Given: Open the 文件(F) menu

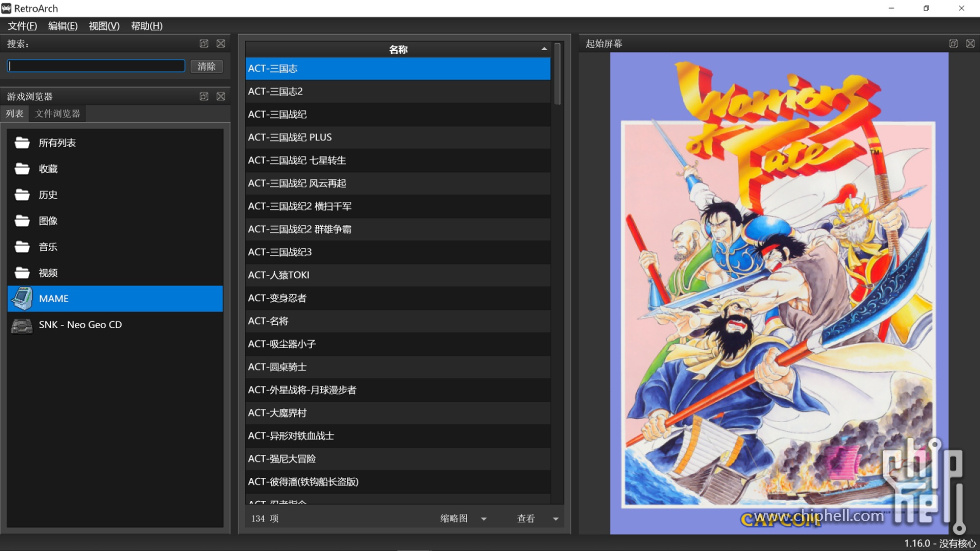Looking at the screenshot, I should point(22,26).
